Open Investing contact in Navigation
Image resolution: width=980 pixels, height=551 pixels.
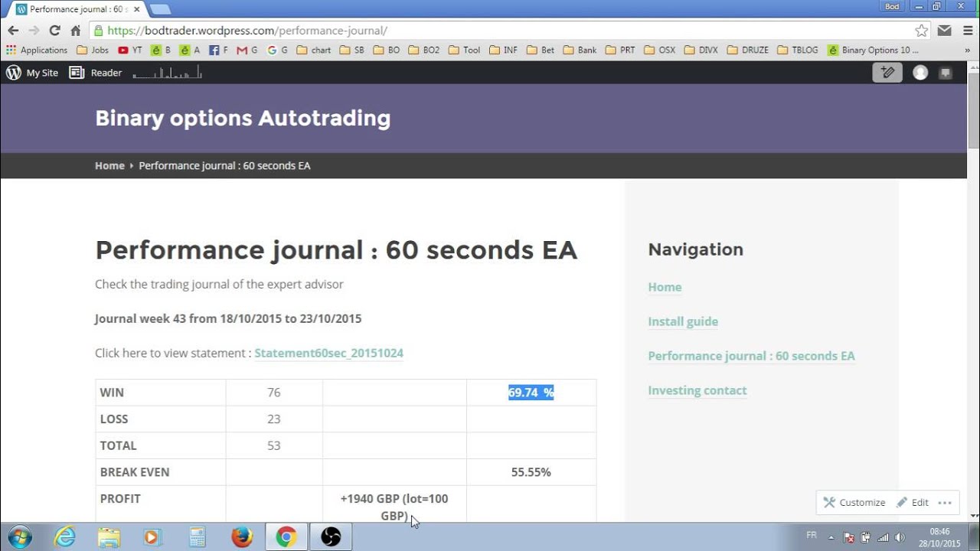click(x=697, y=390)
